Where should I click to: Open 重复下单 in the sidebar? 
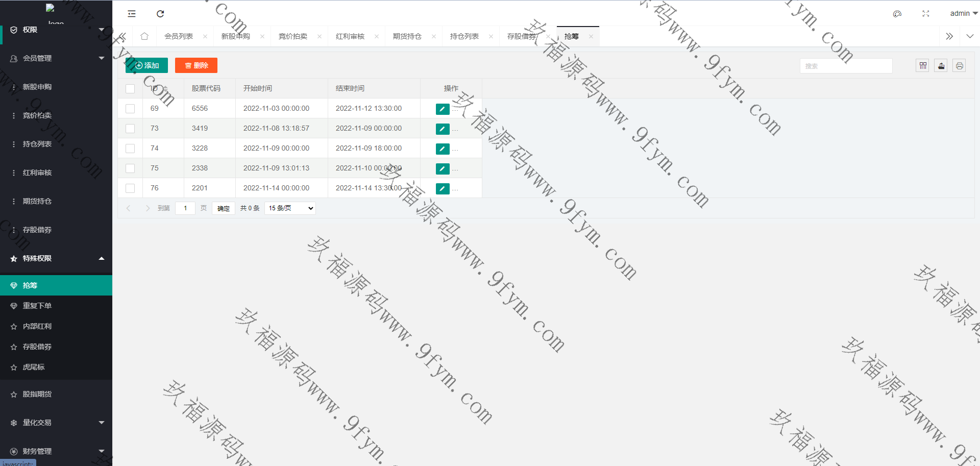37,306
